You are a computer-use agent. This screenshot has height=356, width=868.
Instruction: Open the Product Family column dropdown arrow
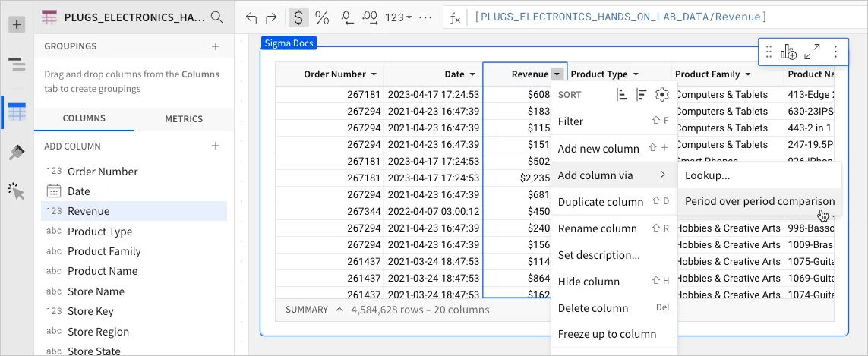[748, 74]
